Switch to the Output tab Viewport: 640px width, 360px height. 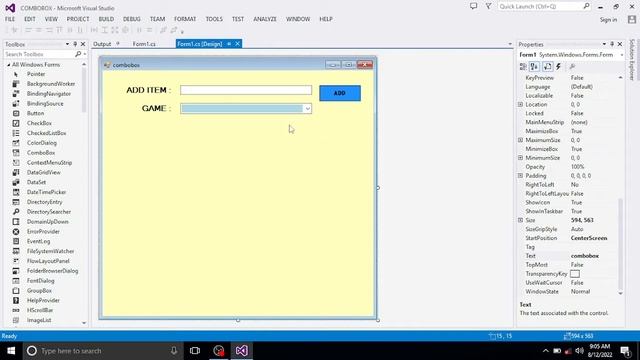pyautogui.click(x=102, y=44)
